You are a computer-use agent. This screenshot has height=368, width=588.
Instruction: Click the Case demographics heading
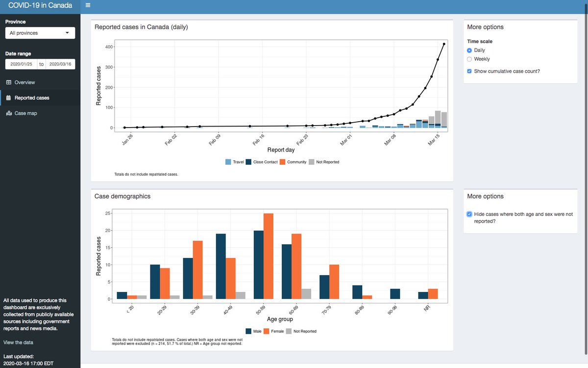(122, 196)
